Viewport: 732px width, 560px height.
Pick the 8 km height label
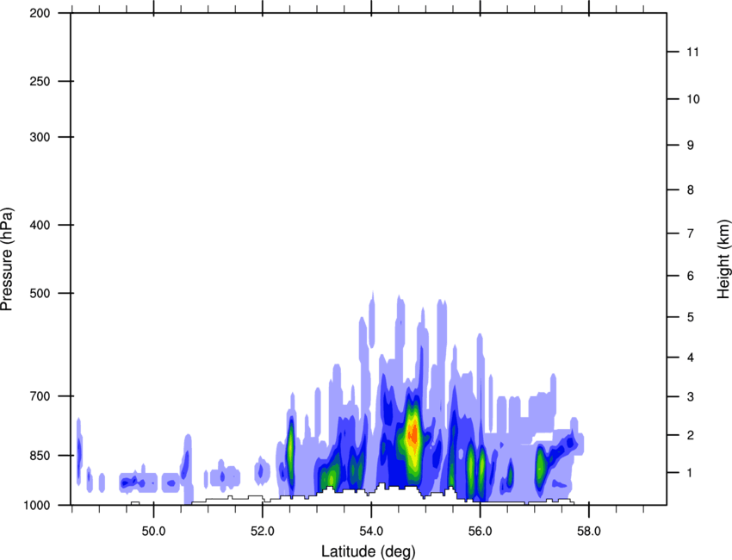pos(691,190)
